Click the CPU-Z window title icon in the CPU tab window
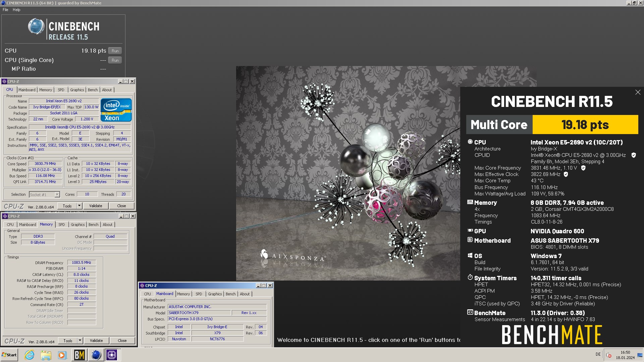Image resolution: width=644 pixels, height=362 pixels. pos(4,81)
